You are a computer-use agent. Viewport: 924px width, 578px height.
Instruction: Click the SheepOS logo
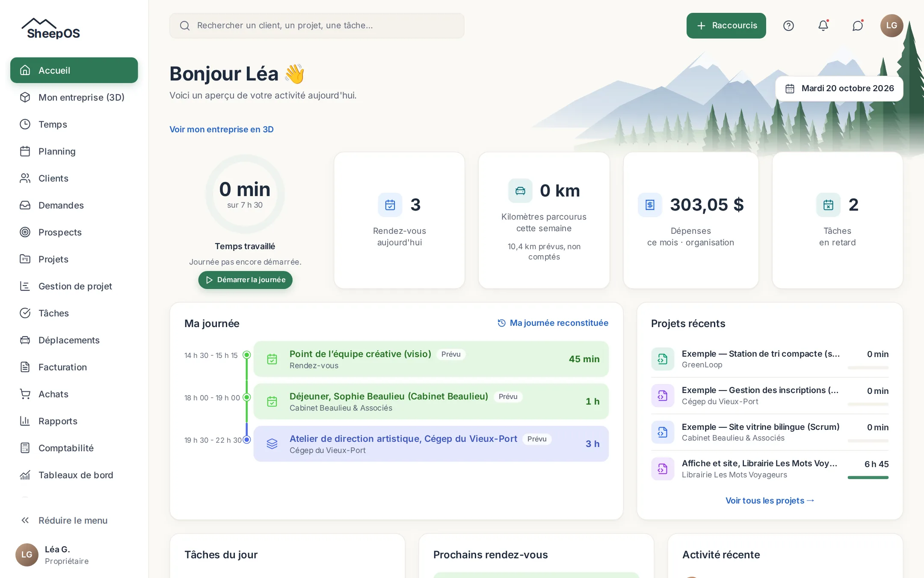click(x=51, y=29)
